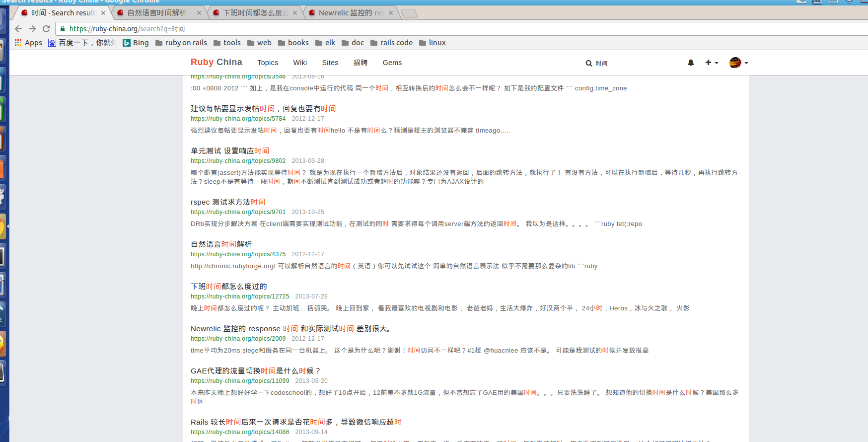The image size is (868, 442).
Task: Click URL ending topics/5784
Action: tap(238, 119)
